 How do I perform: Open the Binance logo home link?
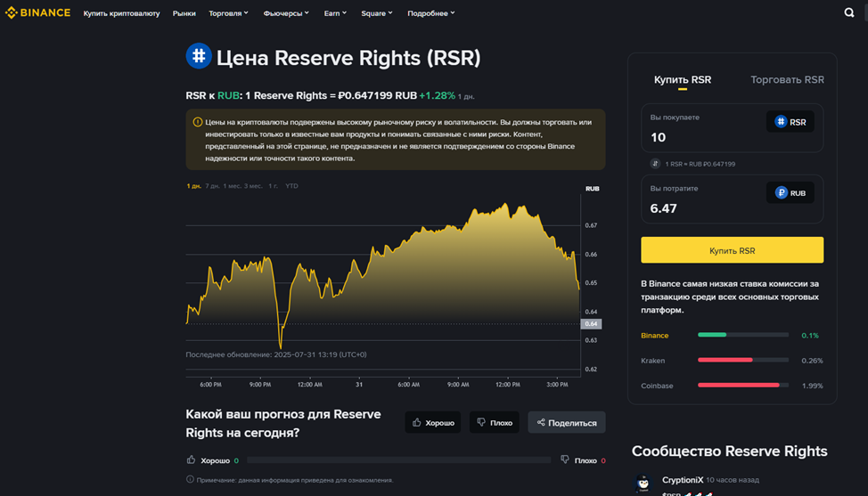(37, 12)
